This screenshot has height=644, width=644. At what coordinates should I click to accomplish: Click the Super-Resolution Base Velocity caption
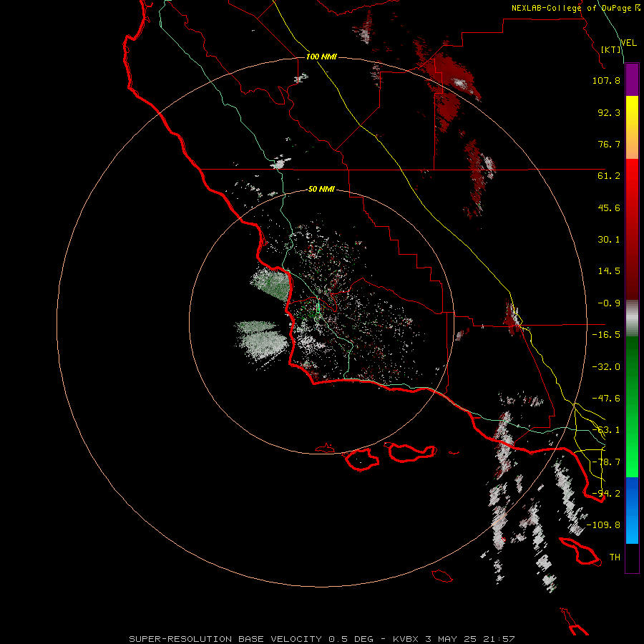321,639
